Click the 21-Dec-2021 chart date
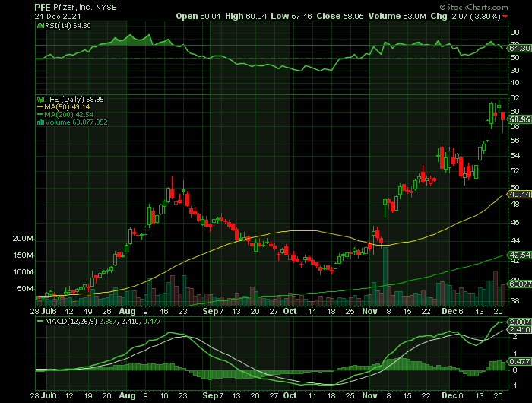The height and width of the screenshot is (403, 532). (x=58, y=16)
